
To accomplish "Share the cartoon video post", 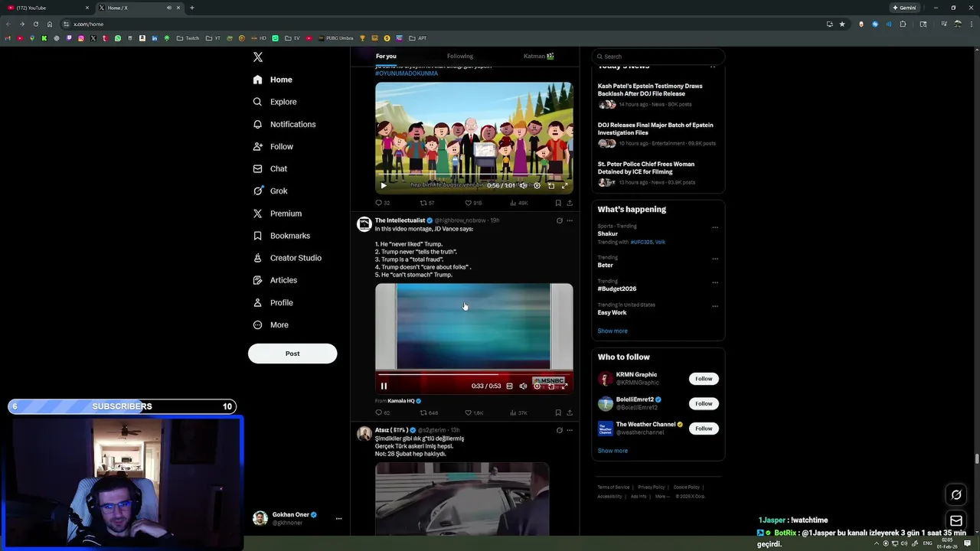I will (x=570, y=203).
